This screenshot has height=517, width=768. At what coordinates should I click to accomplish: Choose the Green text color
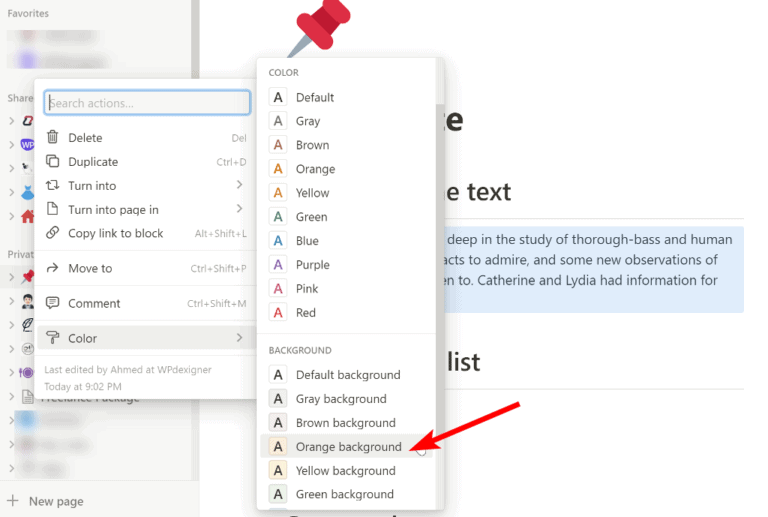coord(347,217)
